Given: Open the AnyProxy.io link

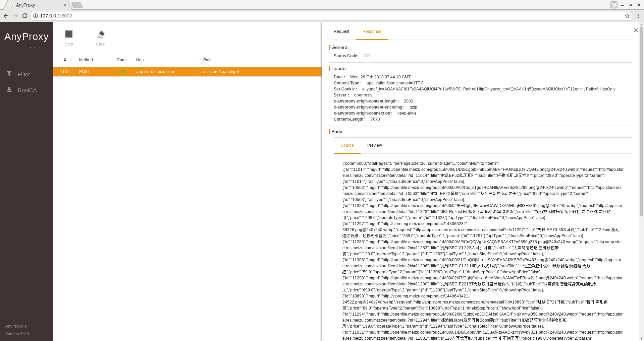Looking at the screenshot, I should [x=16, y=326].
